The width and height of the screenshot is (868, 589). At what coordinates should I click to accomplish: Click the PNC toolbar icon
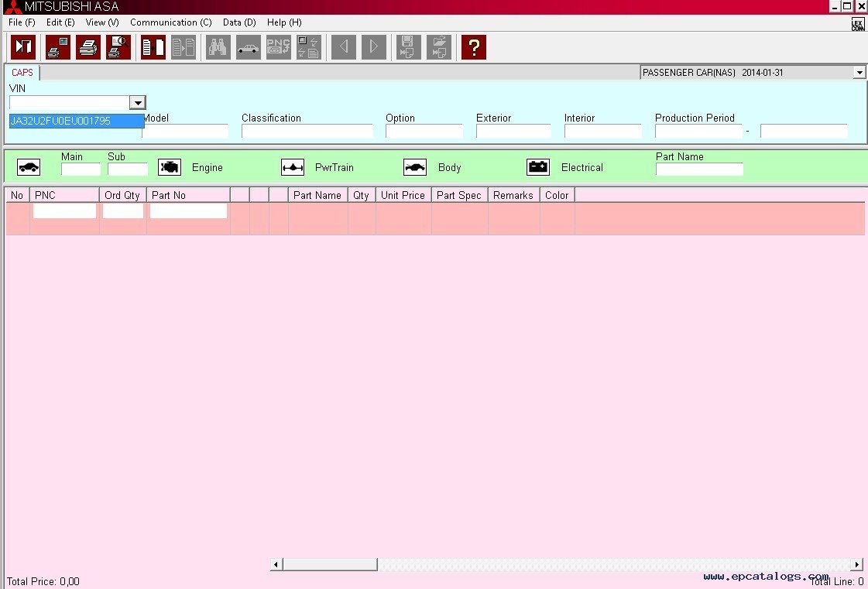(278, 47)
